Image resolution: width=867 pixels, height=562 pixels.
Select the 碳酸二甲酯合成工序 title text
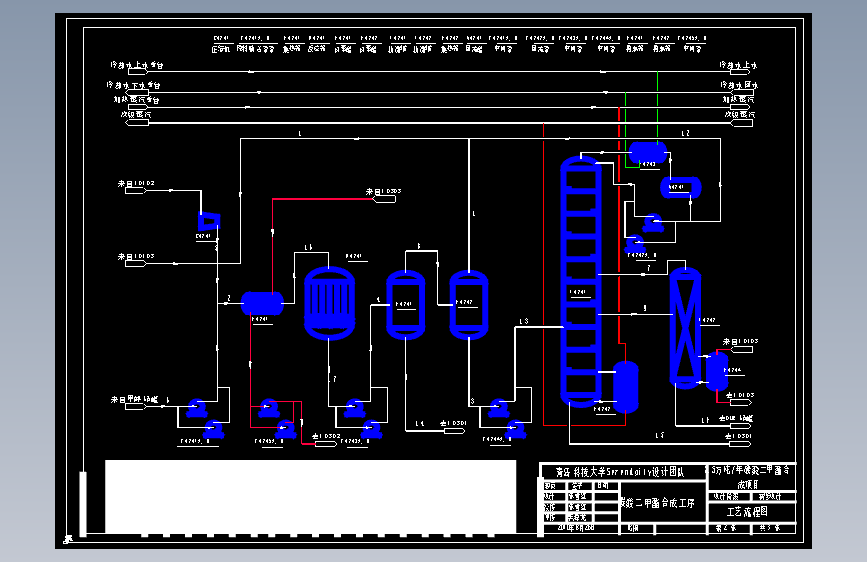(x=659, y=503)
